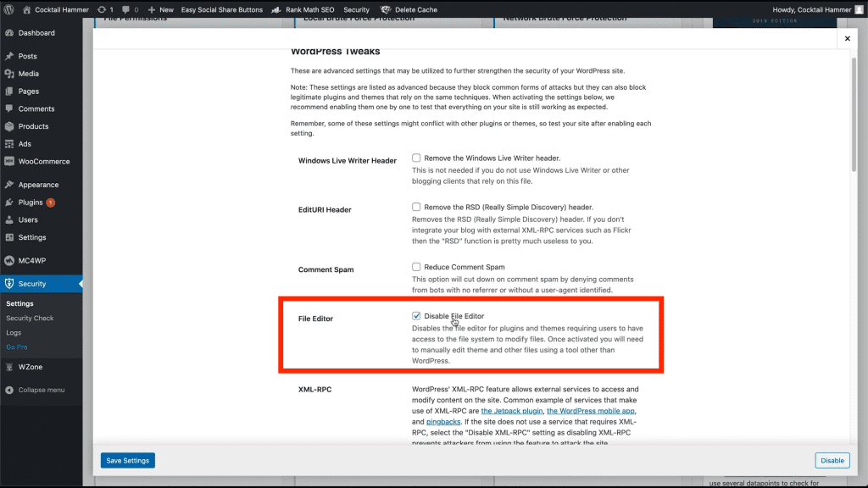
Task: Click the Security shield icon
Action: (9, 283)
